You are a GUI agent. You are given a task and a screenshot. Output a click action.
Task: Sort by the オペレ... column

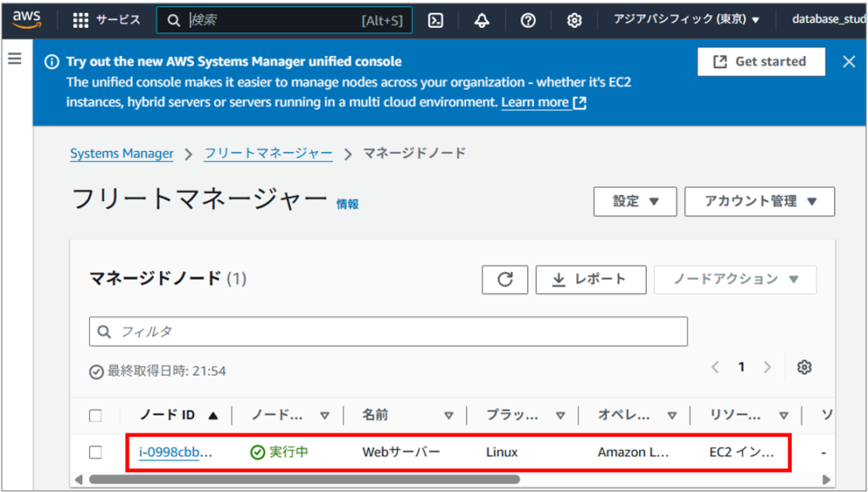[x=637, y=415]
